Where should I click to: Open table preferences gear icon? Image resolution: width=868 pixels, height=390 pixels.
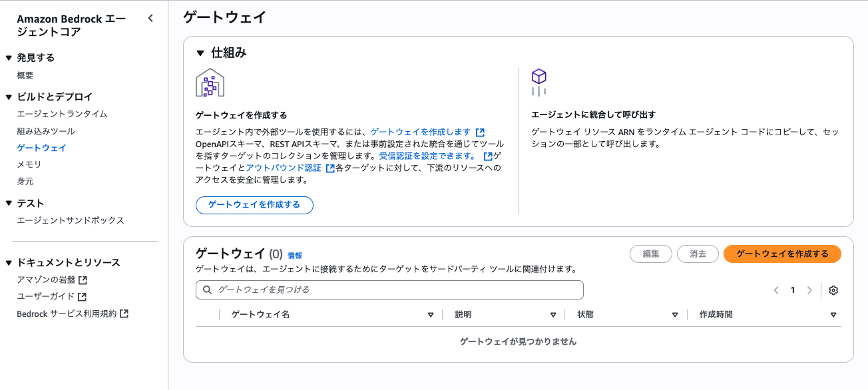point(833,290)
